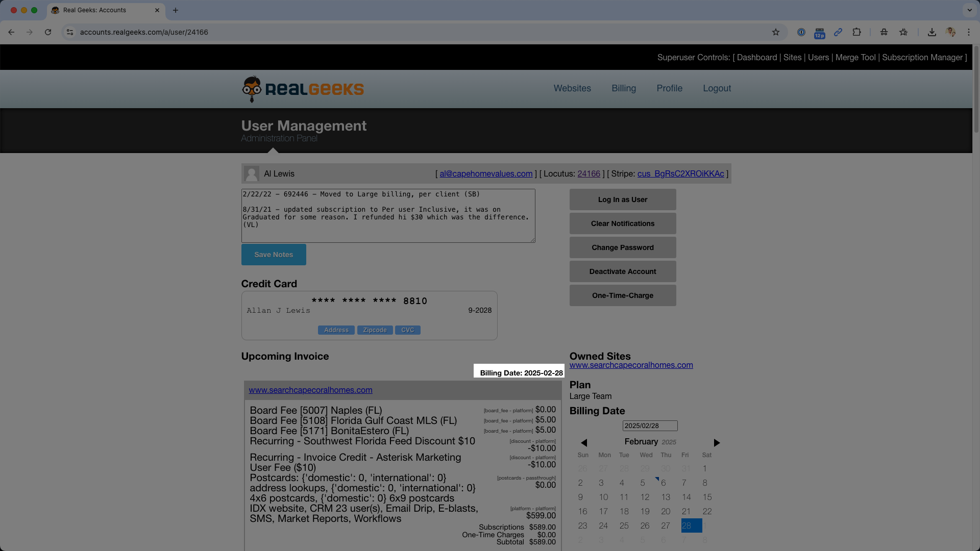Click inside the account notes textarea
The image size is (980, 551).
[x=388, y=216]
